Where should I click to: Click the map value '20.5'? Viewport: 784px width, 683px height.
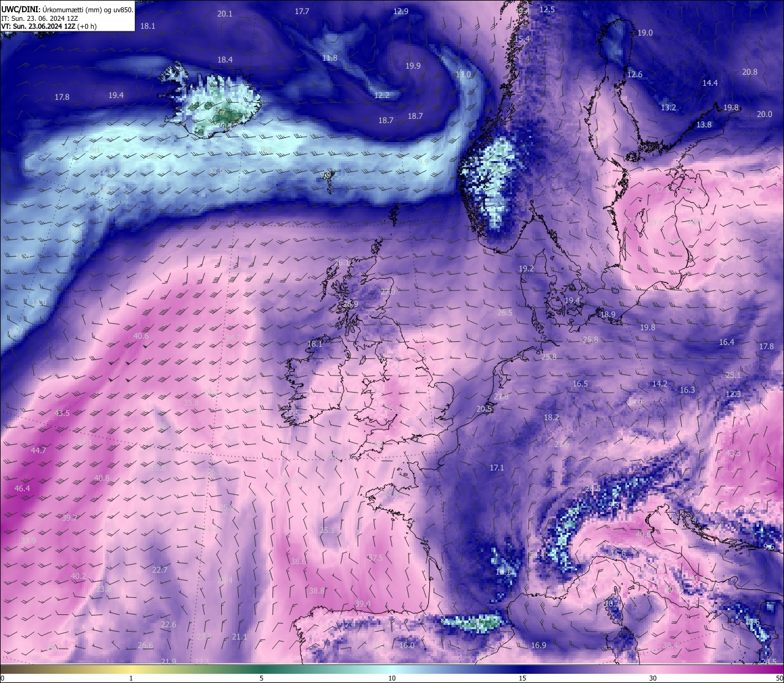point(484,409)
